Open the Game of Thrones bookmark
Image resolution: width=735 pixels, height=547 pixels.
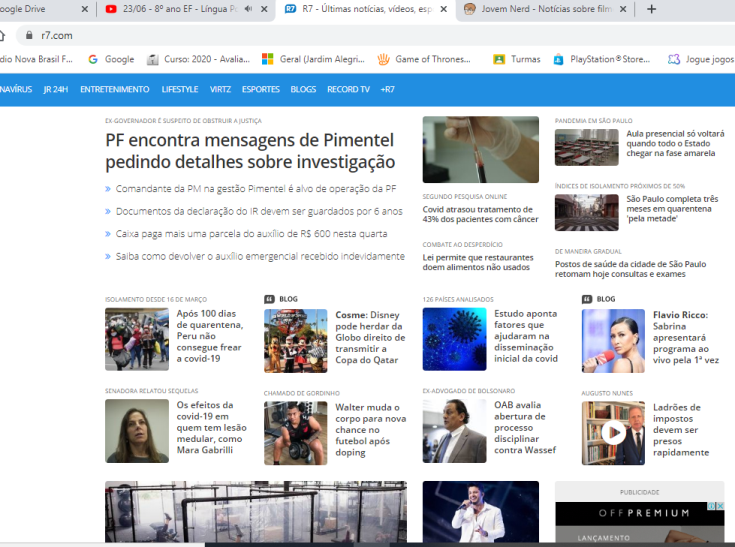click(x=424, y=59)
